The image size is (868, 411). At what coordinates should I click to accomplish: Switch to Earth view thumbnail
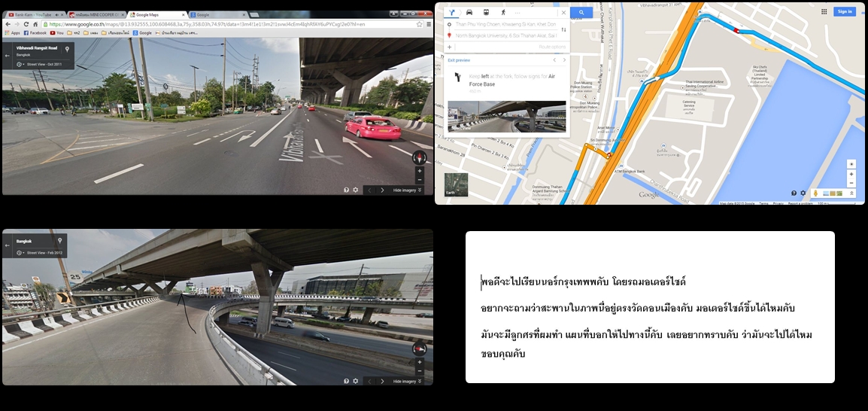coord(456,184)
